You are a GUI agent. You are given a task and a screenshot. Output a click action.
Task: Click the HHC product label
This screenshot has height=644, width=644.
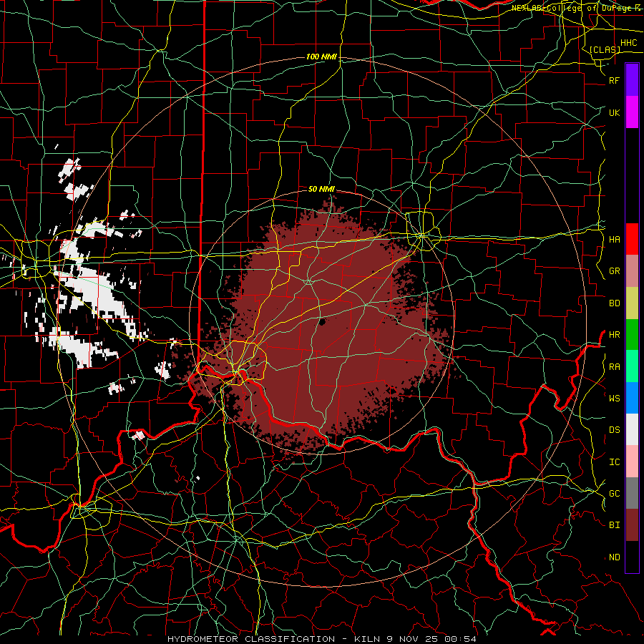[628, 43]
